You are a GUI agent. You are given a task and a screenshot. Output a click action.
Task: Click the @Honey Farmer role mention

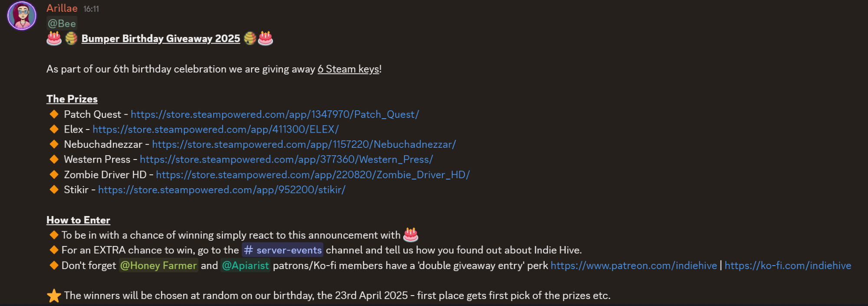coord(158,266)
